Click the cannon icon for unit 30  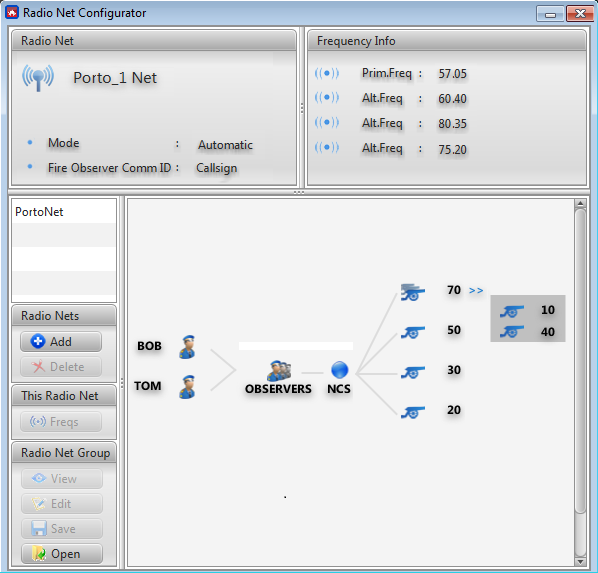pos(413,372)
